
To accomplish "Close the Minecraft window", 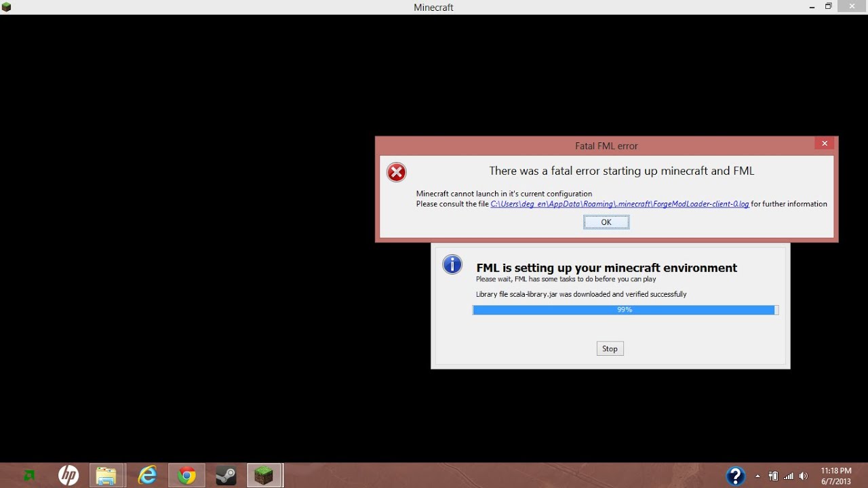I will click(852, 6).
